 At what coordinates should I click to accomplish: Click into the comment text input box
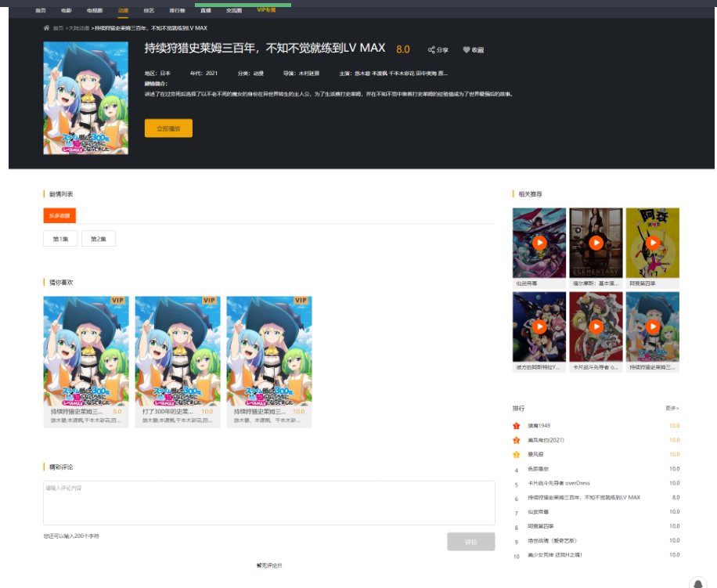(x=268, y=503)
